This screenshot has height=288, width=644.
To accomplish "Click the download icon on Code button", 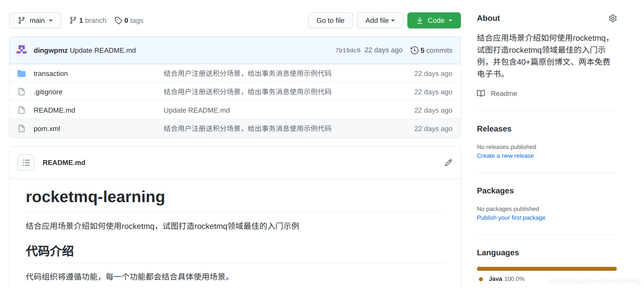I will (x=420, y=20).
